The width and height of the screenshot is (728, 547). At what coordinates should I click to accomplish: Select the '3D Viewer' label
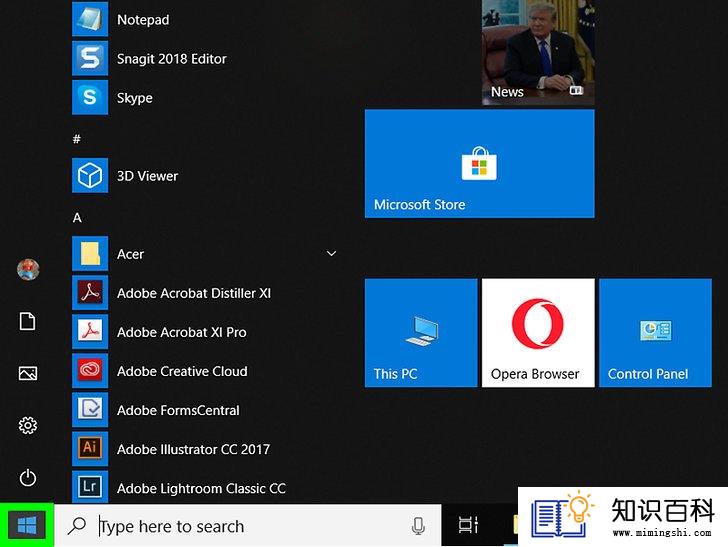(148, 176)
